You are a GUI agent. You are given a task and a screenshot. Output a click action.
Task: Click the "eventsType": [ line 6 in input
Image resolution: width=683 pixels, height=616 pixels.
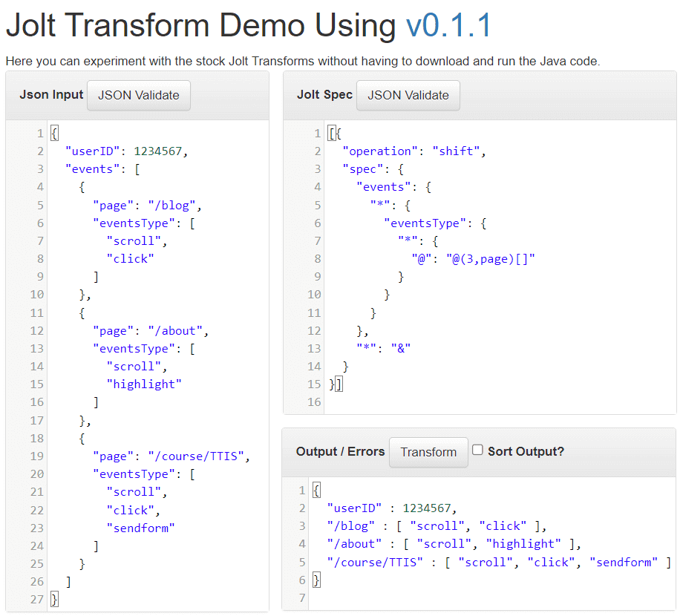(x=144, y=223)
